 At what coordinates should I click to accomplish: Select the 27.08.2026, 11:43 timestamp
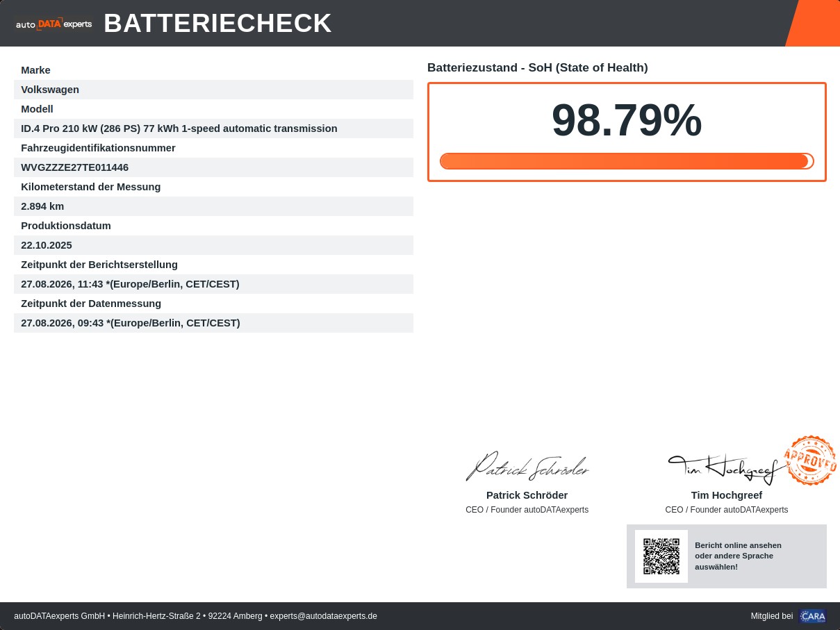coord(130,284)
